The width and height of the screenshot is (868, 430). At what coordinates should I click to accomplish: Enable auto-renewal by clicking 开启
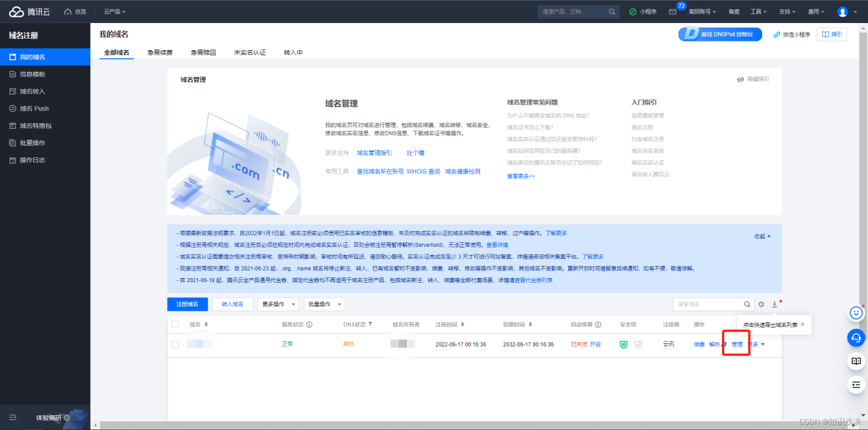coord(597,345)
